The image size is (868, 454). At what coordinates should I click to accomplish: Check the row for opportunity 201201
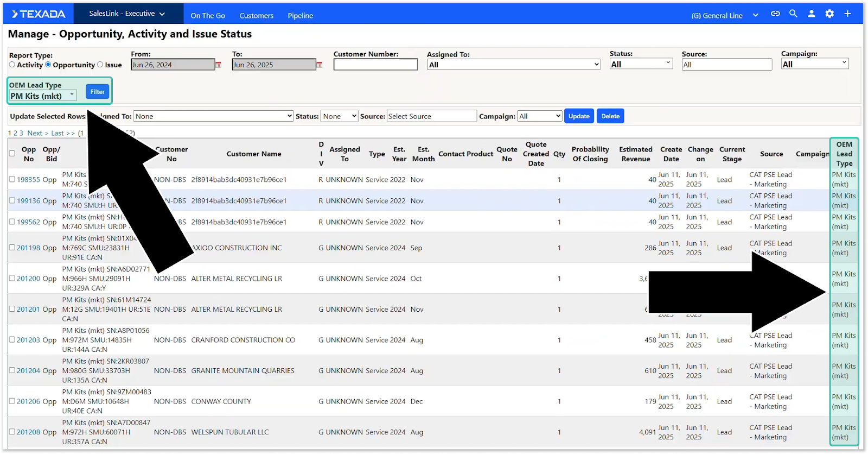[12, 309]
